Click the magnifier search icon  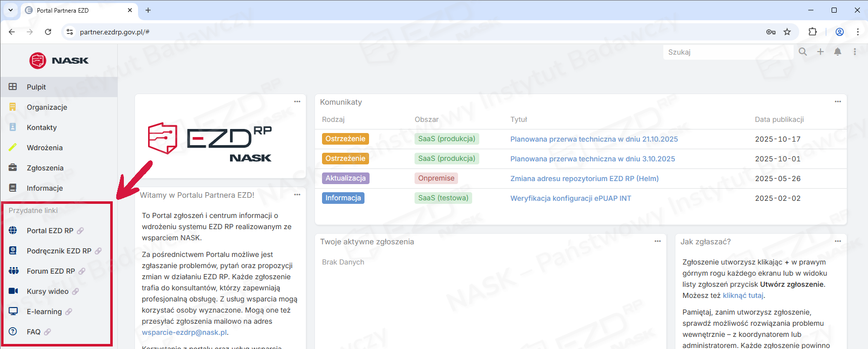(803, 52)
